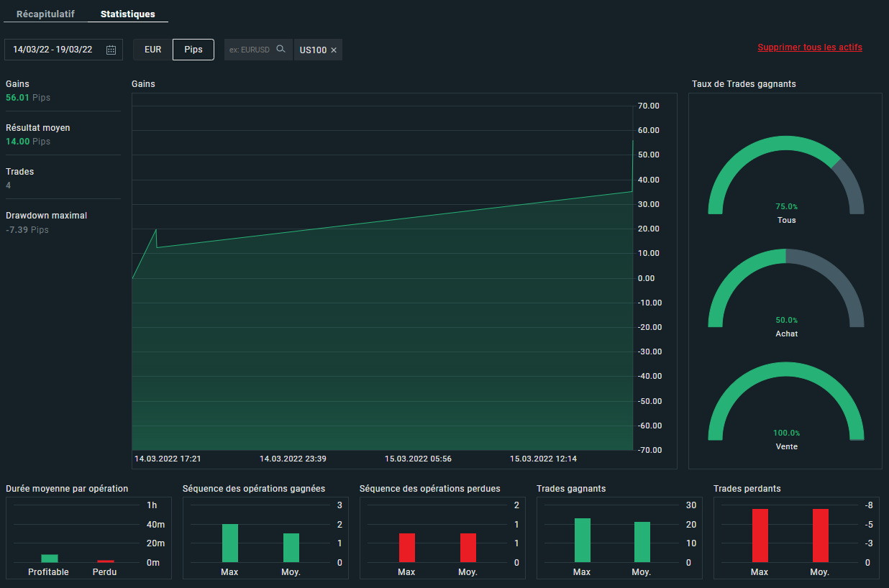The height and width of the screenshot is (588, 889).
Task: Toggle display unit to EUR
Action: (152, 50)
